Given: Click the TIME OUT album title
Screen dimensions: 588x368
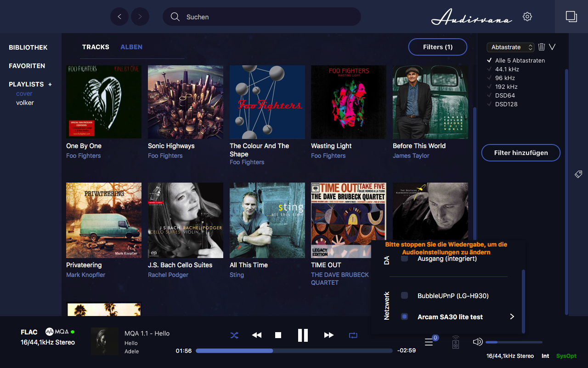Looking at the screenshot, I should (326, 265).
